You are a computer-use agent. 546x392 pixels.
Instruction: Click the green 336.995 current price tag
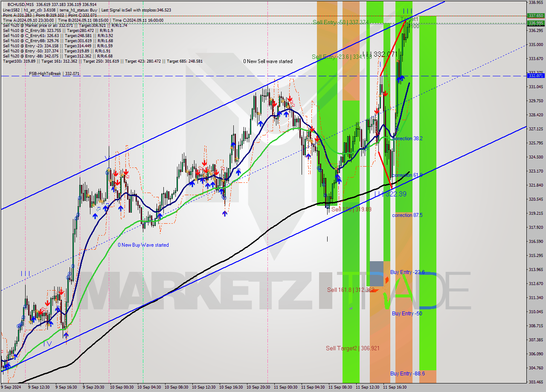pos(536,23)
